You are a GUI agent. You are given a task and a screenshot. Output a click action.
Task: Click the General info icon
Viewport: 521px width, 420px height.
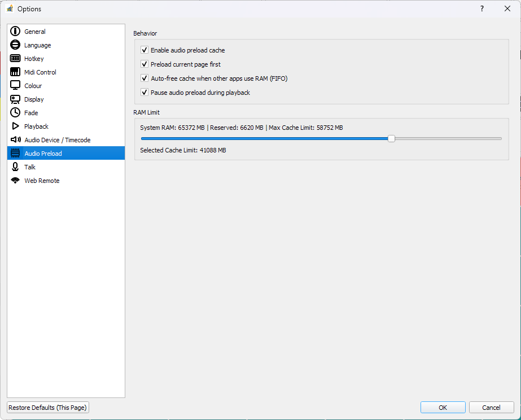(x=15, y=31)
